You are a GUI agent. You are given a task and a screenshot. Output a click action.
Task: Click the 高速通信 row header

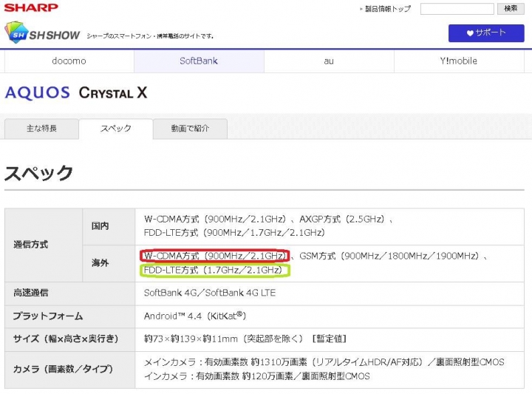pos(70,293)
